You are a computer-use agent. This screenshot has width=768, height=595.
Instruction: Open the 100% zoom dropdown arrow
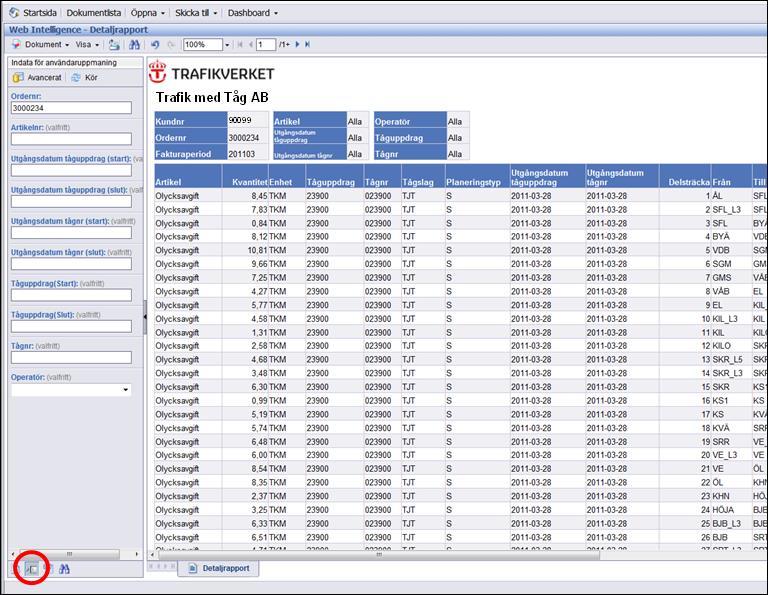pyautogui.click(x=227, y=45)
